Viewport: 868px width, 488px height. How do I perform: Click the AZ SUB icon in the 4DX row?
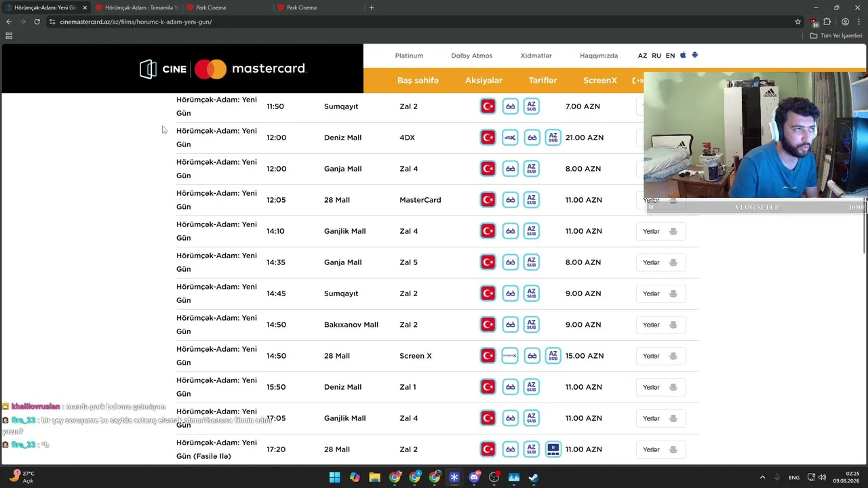(x=553, y=138)
